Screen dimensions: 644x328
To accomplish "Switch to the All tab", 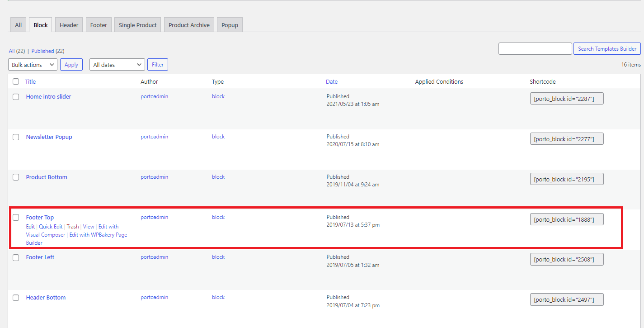I will point(18,25).
